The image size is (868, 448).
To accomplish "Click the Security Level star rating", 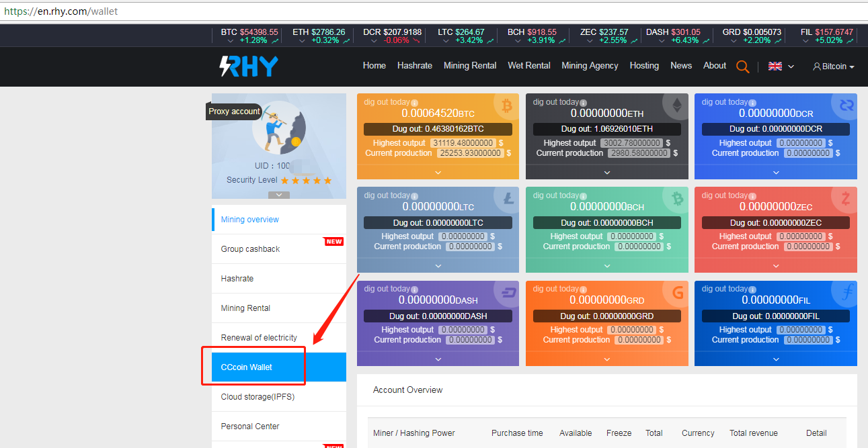I will click(306, 180).
